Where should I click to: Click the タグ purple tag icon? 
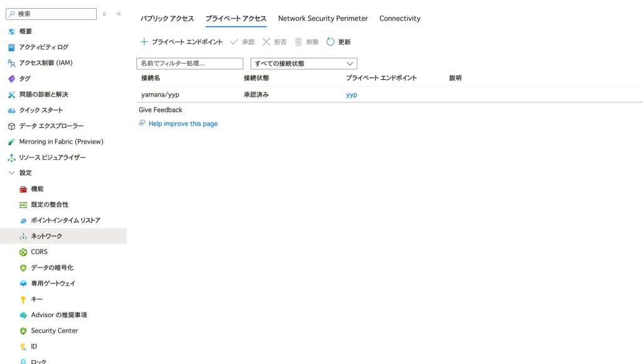coord(11,78)
